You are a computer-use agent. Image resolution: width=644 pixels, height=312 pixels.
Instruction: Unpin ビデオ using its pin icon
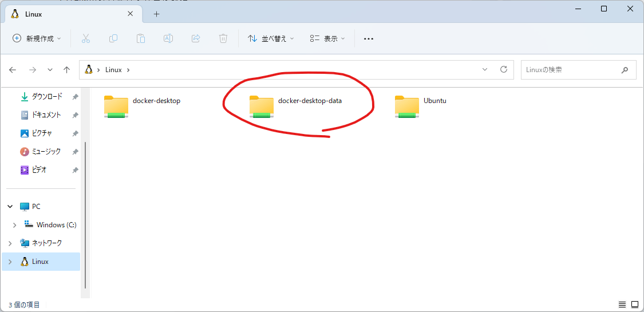coord(75,170)
